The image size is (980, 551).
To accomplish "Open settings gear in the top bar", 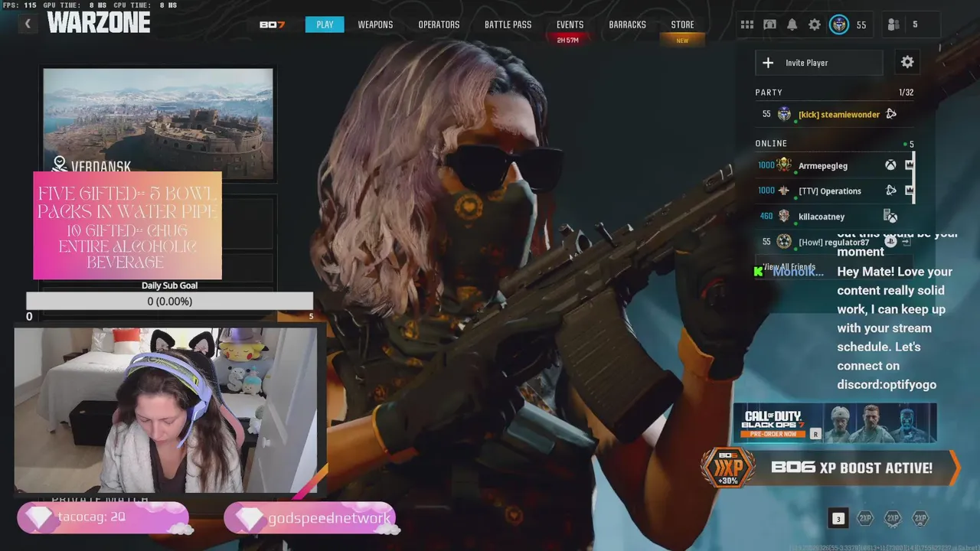I will coord(815,24).
